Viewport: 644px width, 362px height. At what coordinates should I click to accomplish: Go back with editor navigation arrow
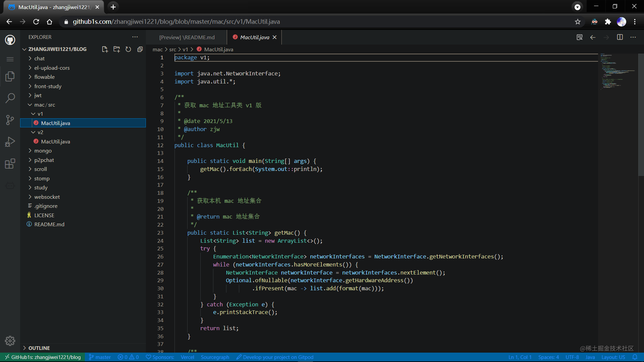[x=593, y=37]
